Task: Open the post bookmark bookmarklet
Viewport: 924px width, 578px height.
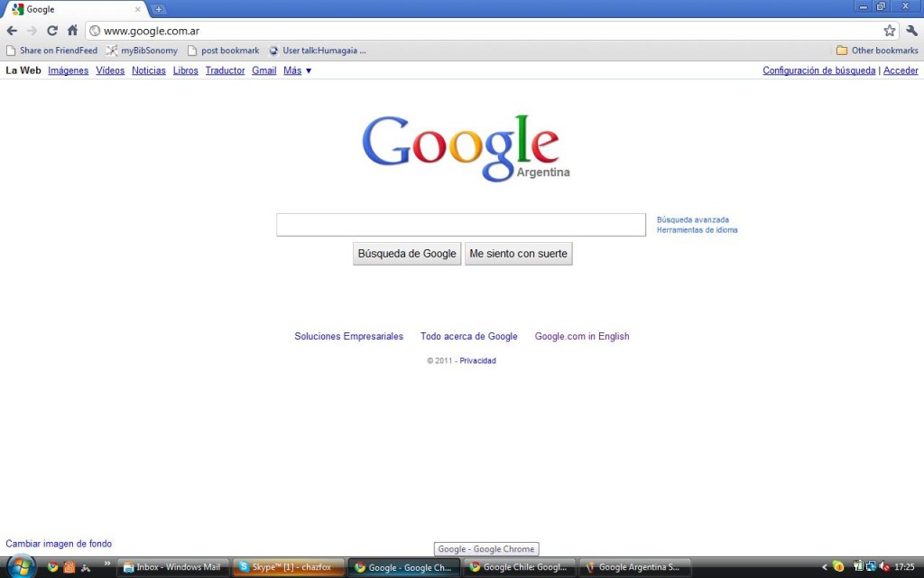Action: tap(224, 51)
